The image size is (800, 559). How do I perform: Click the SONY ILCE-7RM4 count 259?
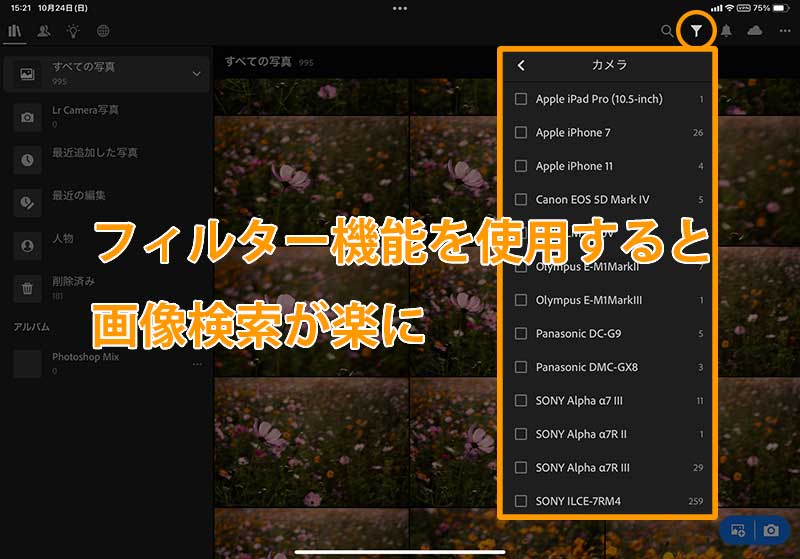[x=695, y=501]
